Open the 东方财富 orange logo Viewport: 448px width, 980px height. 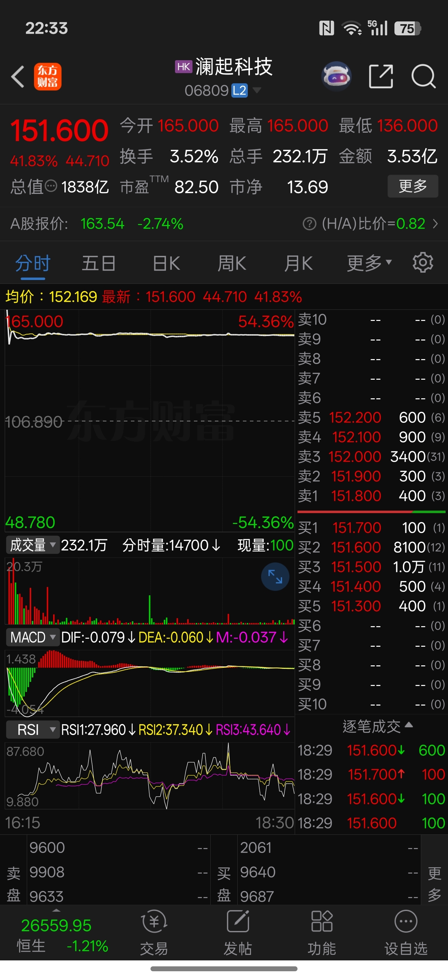[x=48, y=76]
